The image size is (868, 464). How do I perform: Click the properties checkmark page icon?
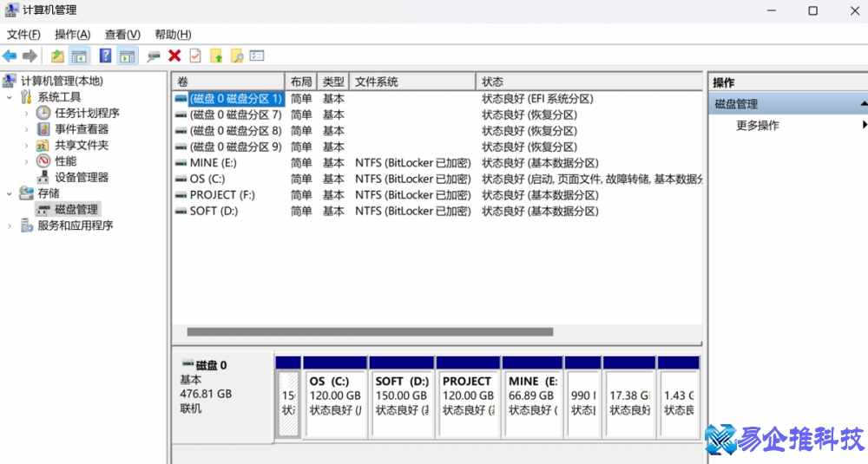tap(195, 56)
